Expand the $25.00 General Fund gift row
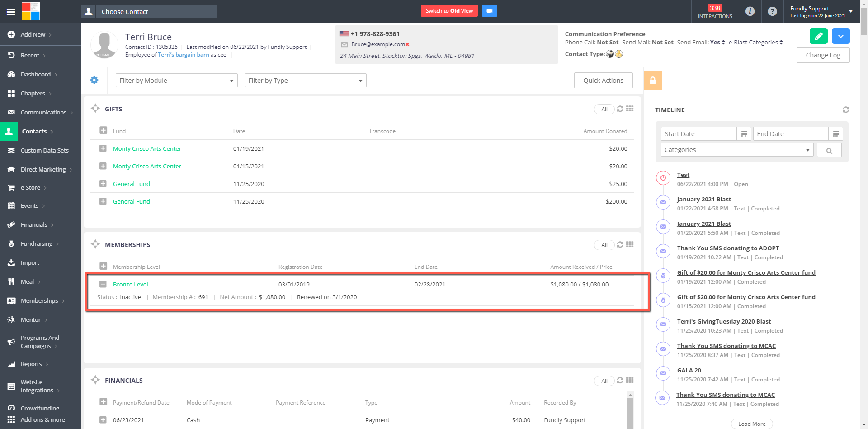Image resolution: width=868 pixels, height=429 pixels. (103, 184)
